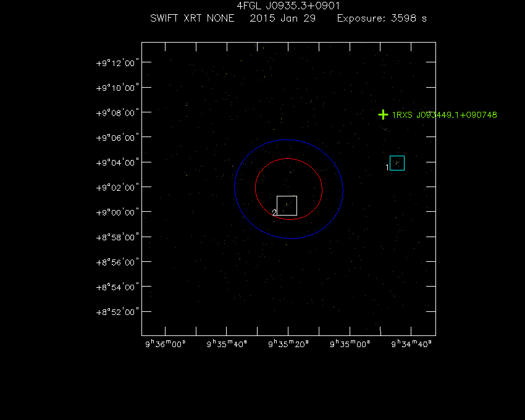Click the white box around source 2

(287, 206)
